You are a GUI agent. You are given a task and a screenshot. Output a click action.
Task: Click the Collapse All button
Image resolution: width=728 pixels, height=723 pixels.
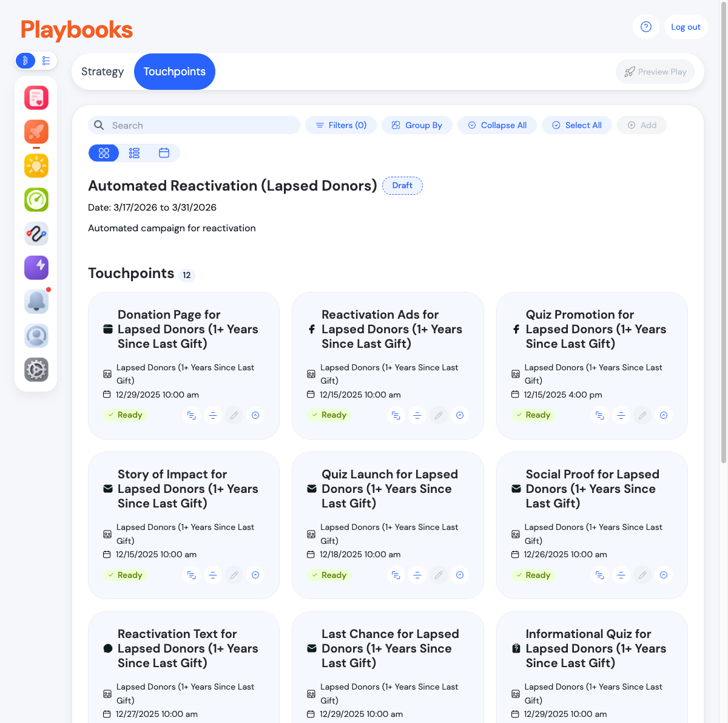497,125
